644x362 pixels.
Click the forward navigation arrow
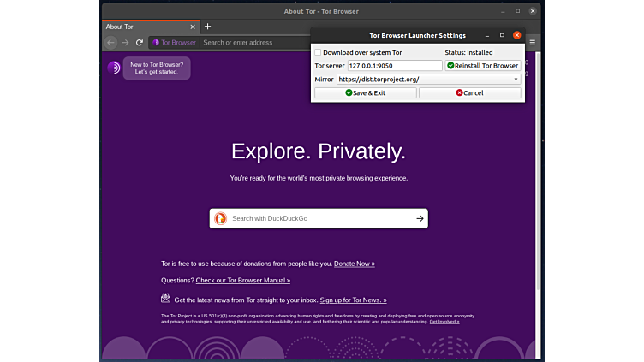click(x=125, y=42)
